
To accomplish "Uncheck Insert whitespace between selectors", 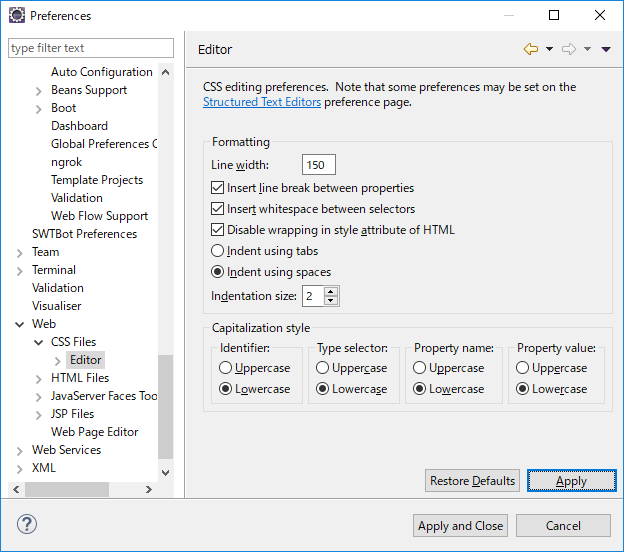I will tap(218, 209).
